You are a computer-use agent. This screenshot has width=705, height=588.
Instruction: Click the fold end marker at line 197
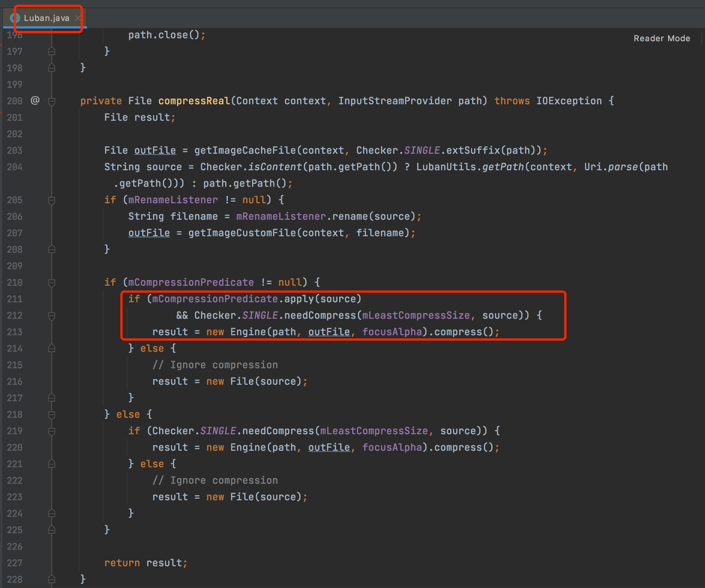pos(52,51)
